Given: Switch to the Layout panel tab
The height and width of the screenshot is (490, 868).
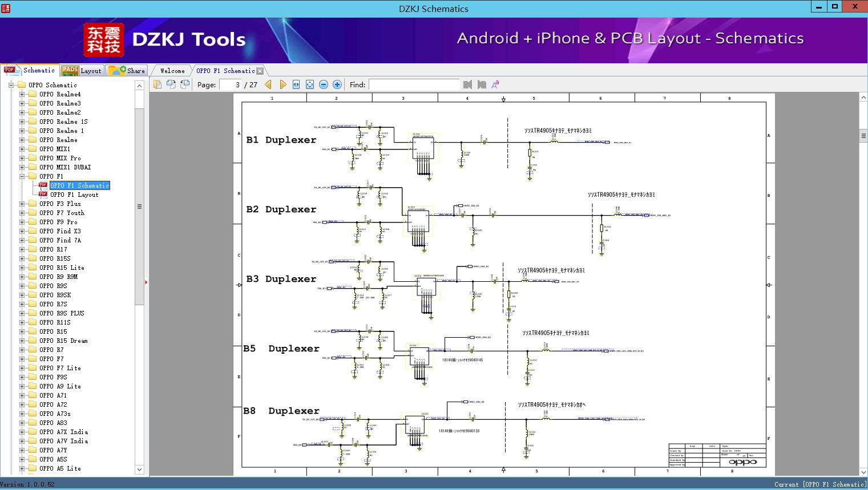Looking at the screenshot, I should (82, 71).
